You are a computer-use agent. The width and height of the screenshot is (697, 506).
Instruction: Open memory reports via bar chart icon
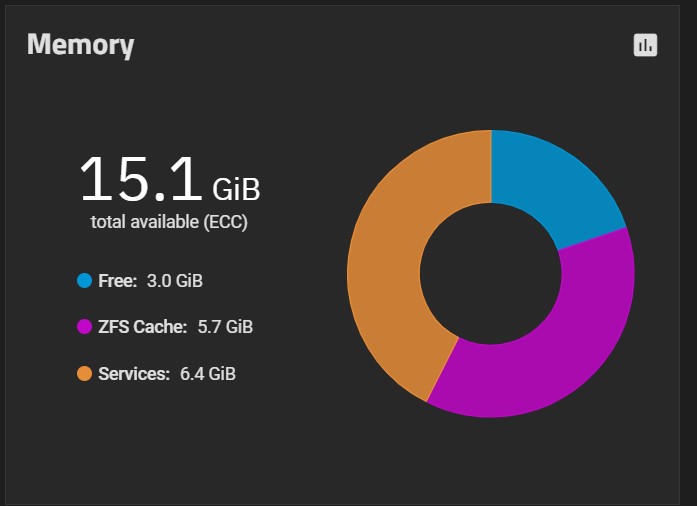coord(645,45)
